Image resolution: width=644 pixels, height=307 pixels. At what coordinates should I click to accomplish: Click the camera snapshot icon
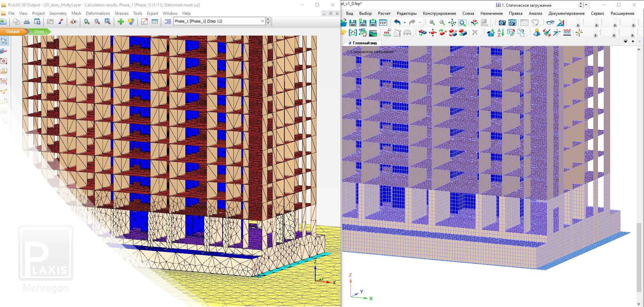point(502,23)
